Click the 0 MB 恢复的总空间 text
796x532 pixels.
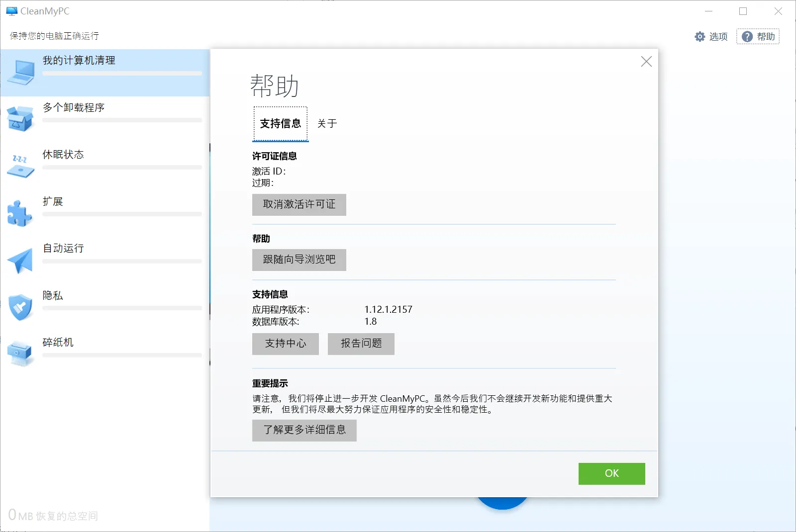point(53,515)
